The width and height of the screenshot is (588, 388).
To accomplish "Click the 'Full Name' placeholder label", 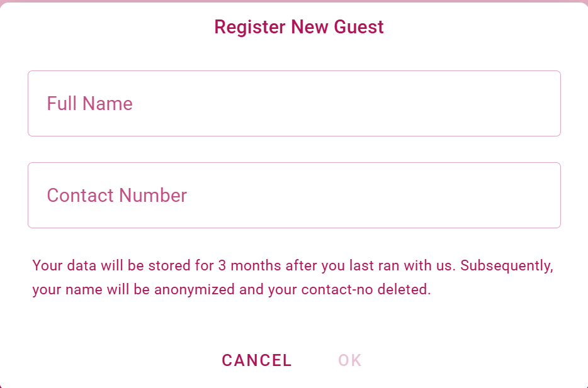I will coord(89,104).
